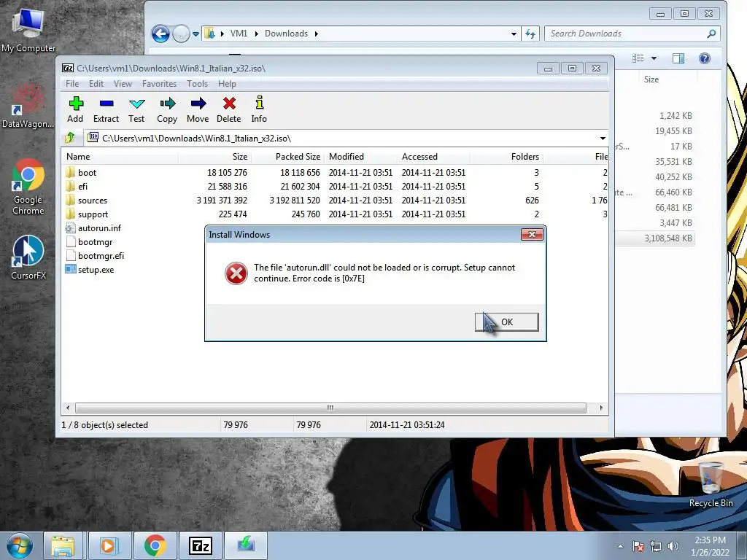Open Explorer's change view dropdown arrow
Image resolution: width=747 pixels, height=560 pixels.
(x=654, y=58)
